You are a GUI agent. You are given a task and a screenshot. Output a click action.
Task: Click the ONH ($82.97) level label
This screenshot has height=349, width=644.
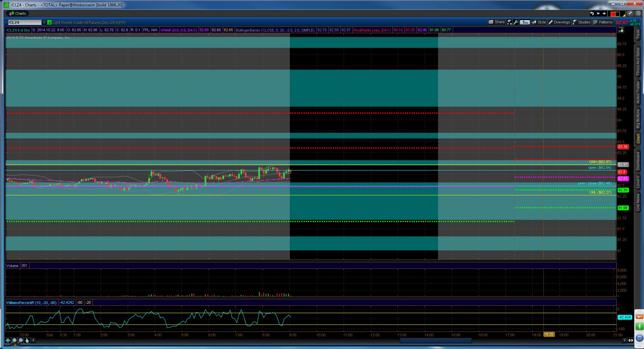coord(600,162)
